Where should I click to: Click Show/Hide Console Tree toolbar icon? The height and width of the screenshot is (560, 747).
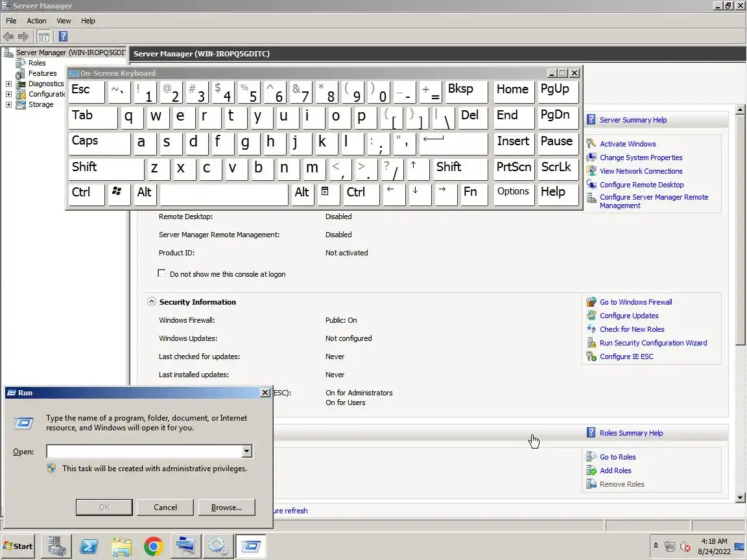click(44, 36)
